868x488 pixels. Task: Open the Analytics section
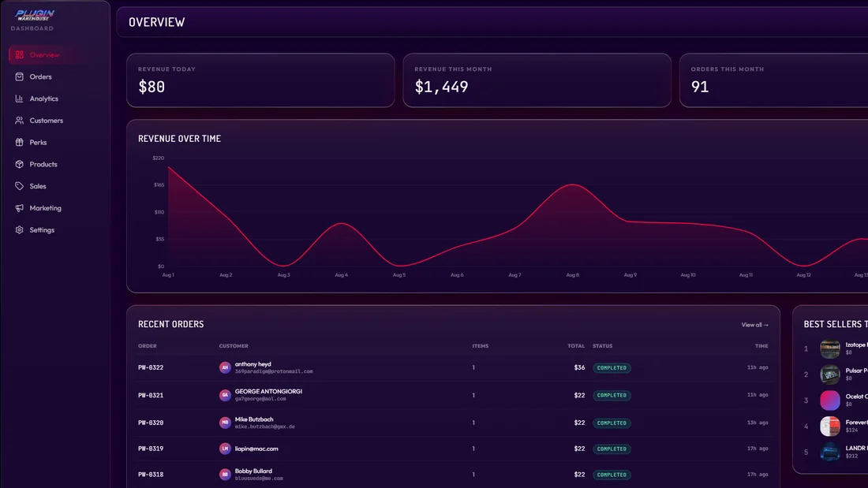54,99
